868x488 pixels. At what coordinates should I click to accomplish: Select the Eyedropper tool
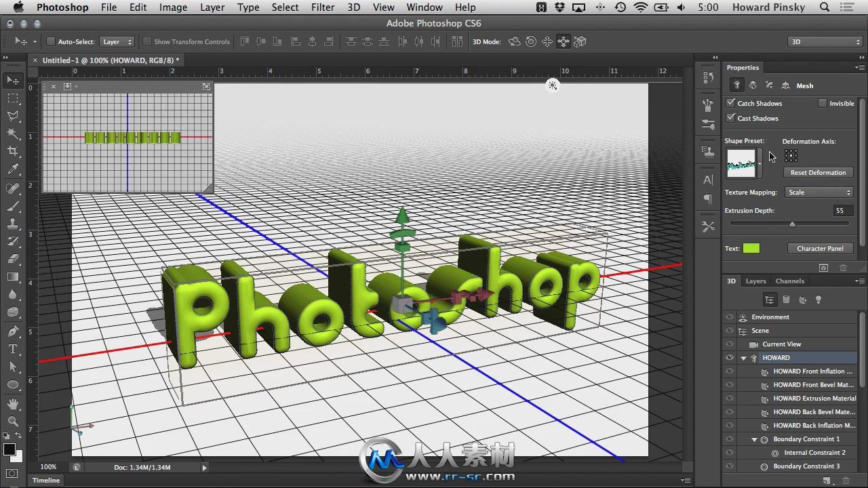(13, 169)
